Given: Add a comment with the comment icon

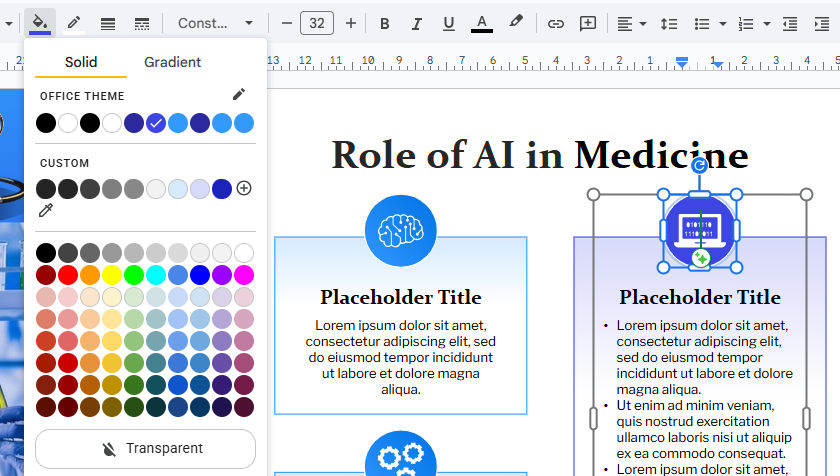Looking at the screenshot, I should pos(588,24).
